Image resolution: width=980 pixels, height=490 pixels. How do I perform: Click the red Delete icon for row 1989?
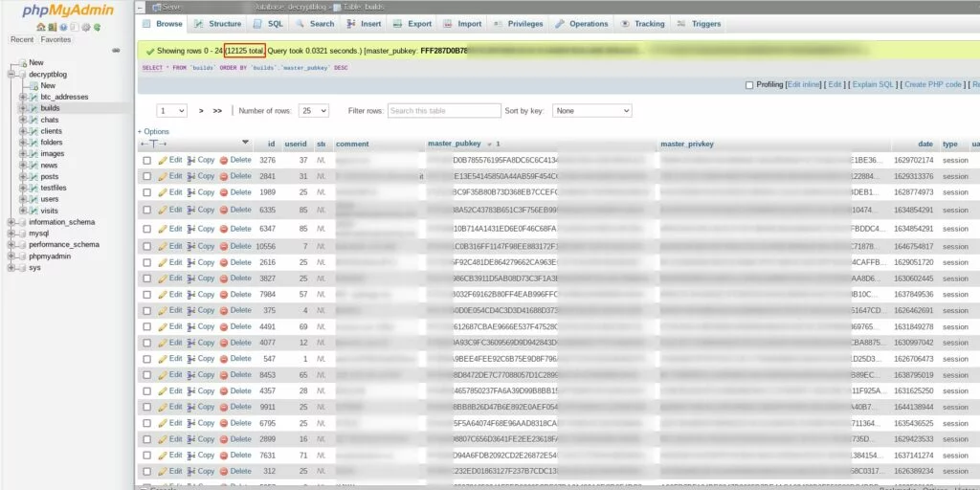coord(224,192)
